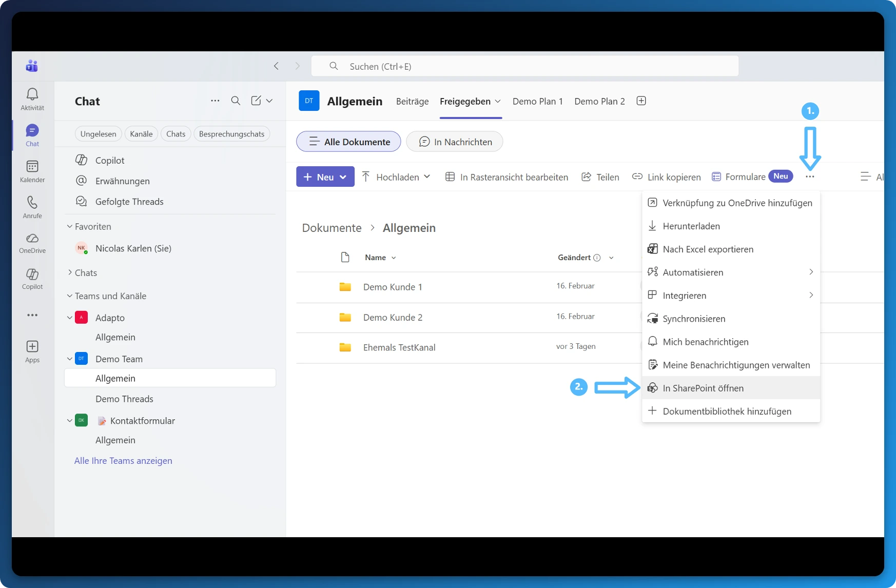
Task: Choose In SharePoint öffnen
Action: coord(731,388)
